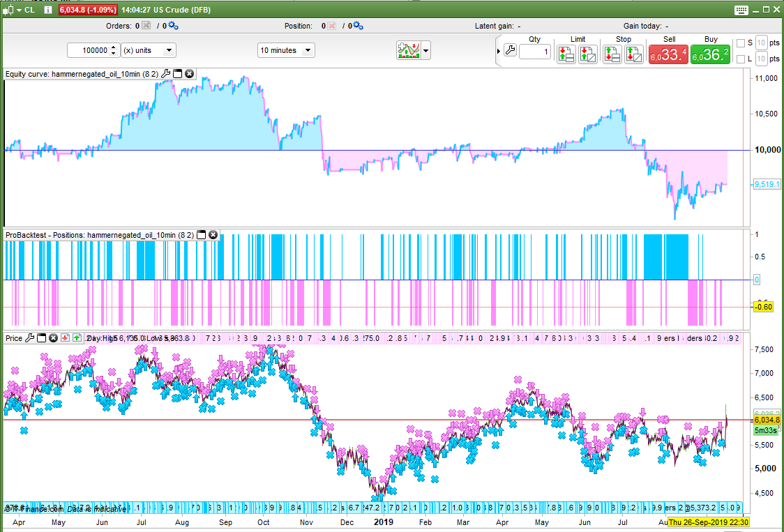Open trading wrench settings beside Qty
Image resolution: width=784 pixels, height=532 pixels.
(510, 51)
